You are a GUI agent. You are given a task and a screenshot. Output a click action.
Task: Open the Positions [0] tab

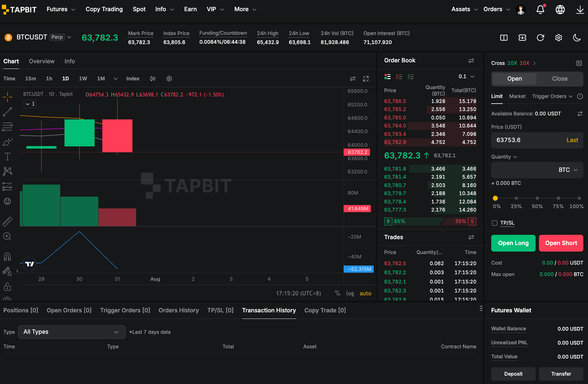[x=21, y=310]
